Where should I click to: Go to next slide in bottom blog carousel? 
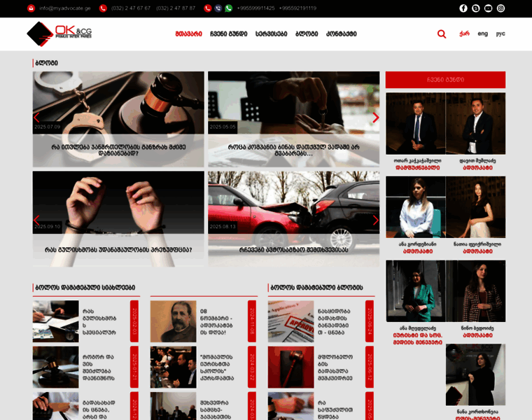point(376,220)
